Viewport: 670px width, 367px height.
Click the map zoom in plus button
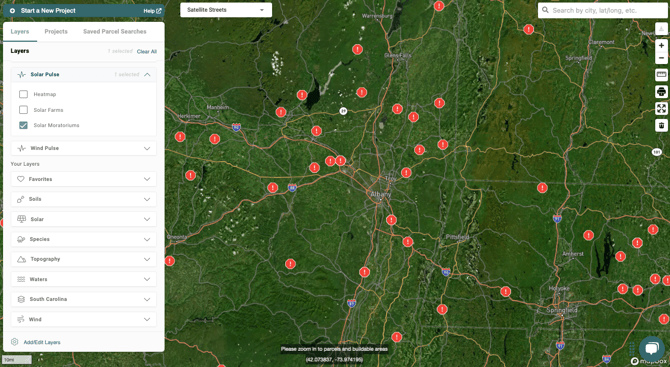661,45
